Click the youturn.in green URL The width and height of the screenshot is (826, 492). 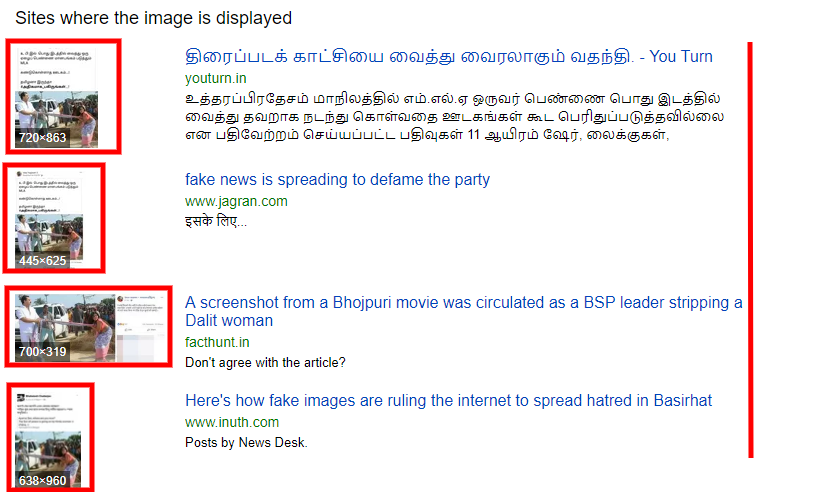(x=215, y=78)
